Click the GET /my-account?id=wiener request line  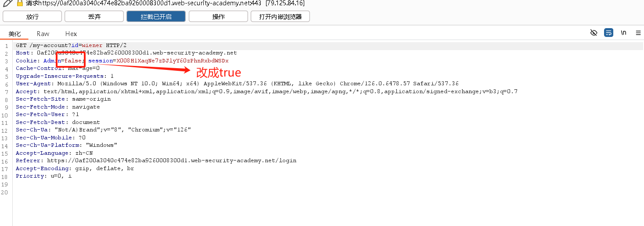(x=71, y=45)
